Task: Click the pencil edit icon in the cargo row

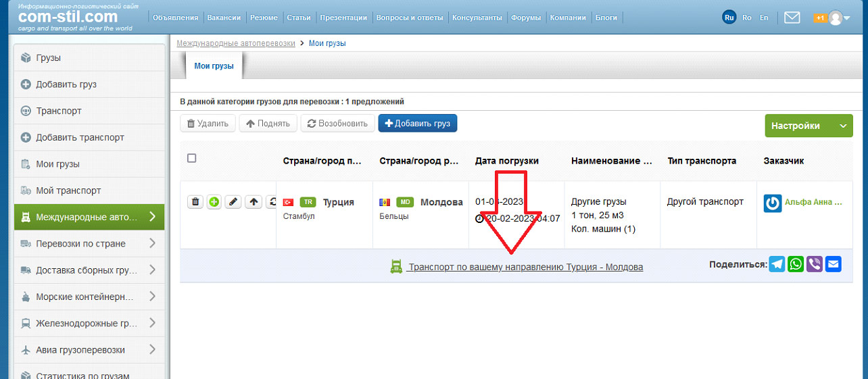Action: (233, 201)
